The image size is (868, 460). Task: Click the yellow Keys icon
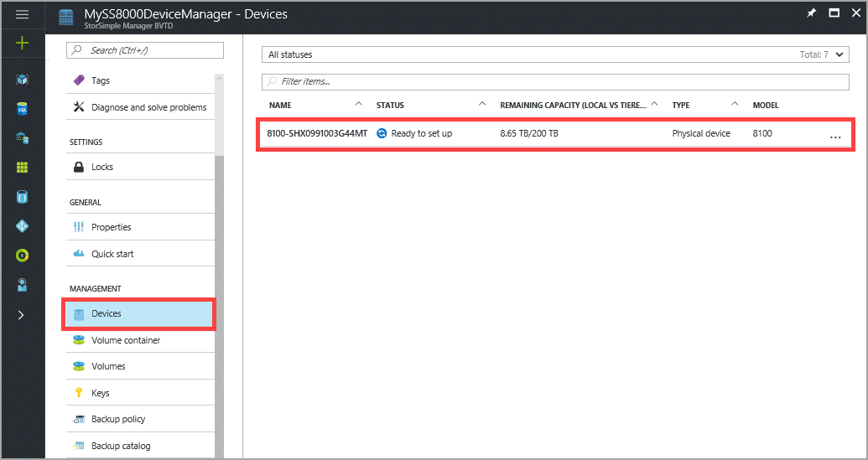click(79, 393)
